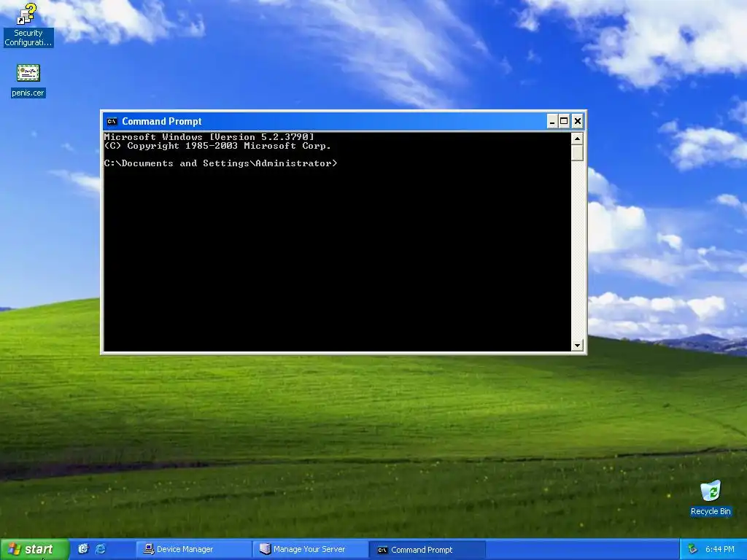
Task: Click the 6:44 PM clock in tray
Action: pos(719,549)
